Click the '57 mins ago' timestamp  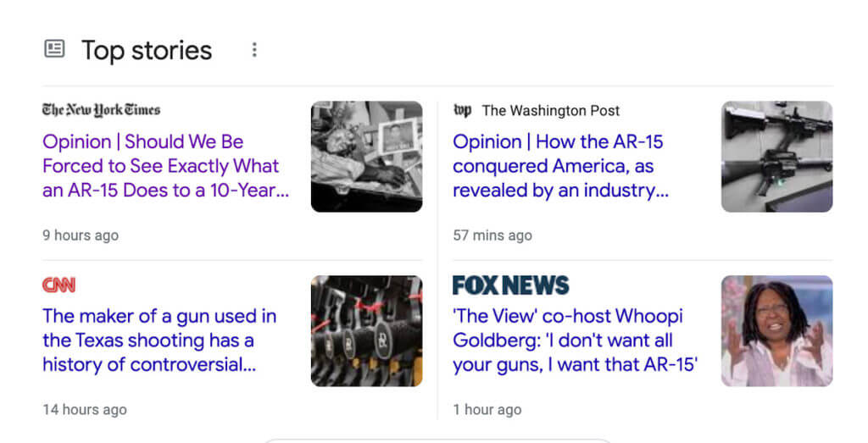(x=492, y=235)
